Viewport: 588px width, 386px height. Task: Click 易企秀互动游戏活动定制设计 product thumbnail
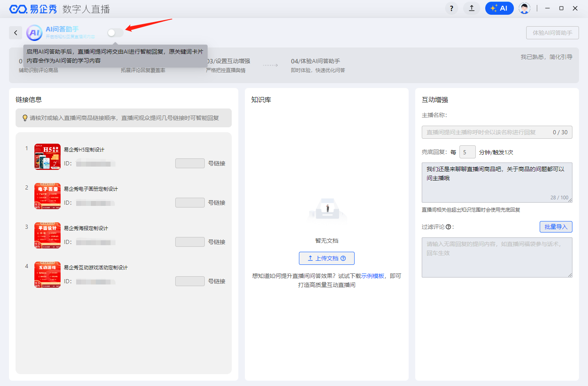pyautogui.click(x=47, y=275)
